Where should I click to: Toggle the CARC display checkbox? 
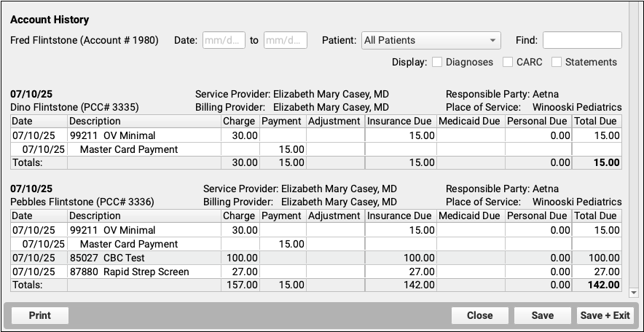click(x=508, y=62)
